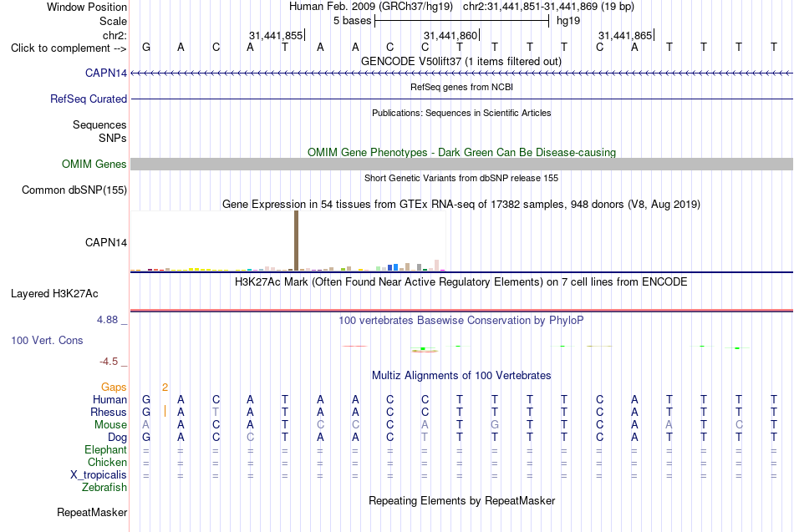
Task: Select the 4.88 PhyloP upper value
Action: tap(107, 320)
